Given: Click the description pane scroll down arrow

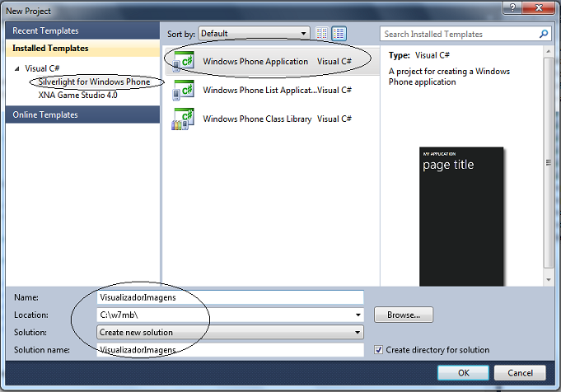Looking at the screenshot, I should (x=548, y=280).
